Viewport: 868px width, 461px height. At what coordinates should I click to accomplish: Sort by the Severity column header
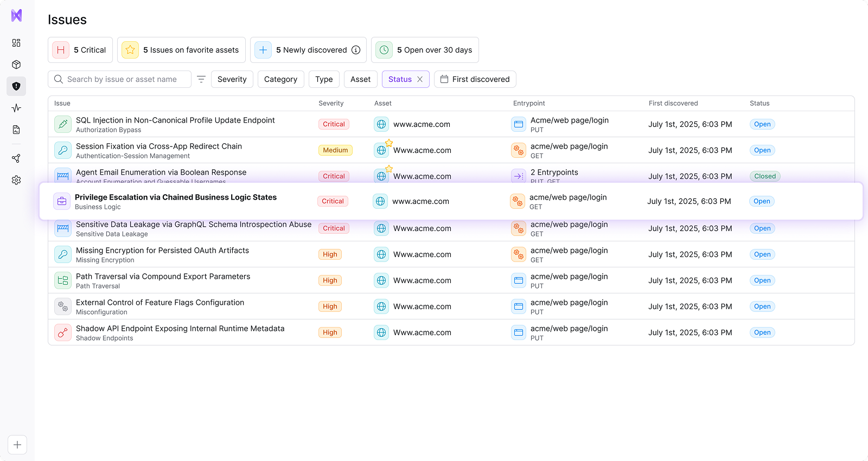pos(331,103)
